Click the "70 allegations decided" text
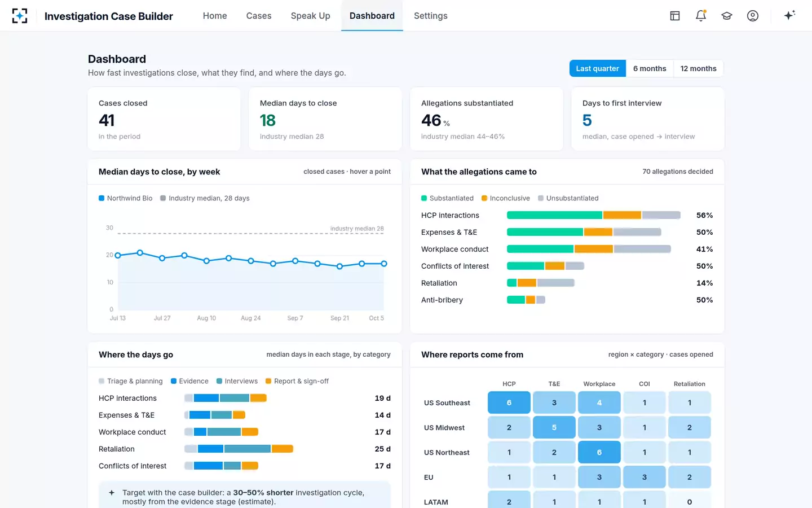812x508 pixels. tap(678, 172)
